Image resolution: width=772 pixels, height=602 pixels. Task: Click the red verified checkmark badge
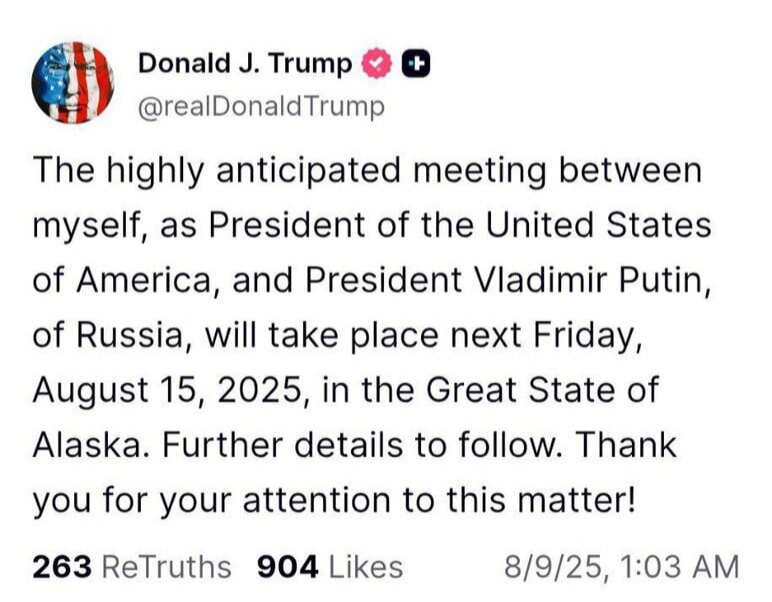[x=377, y=63]
